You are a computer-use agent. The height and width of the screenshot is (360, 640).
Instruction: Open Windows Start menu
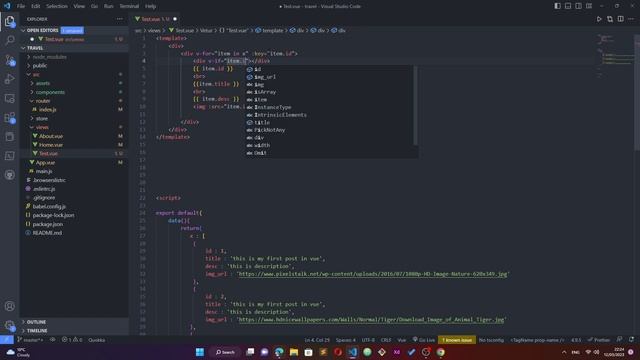point(200,352)
